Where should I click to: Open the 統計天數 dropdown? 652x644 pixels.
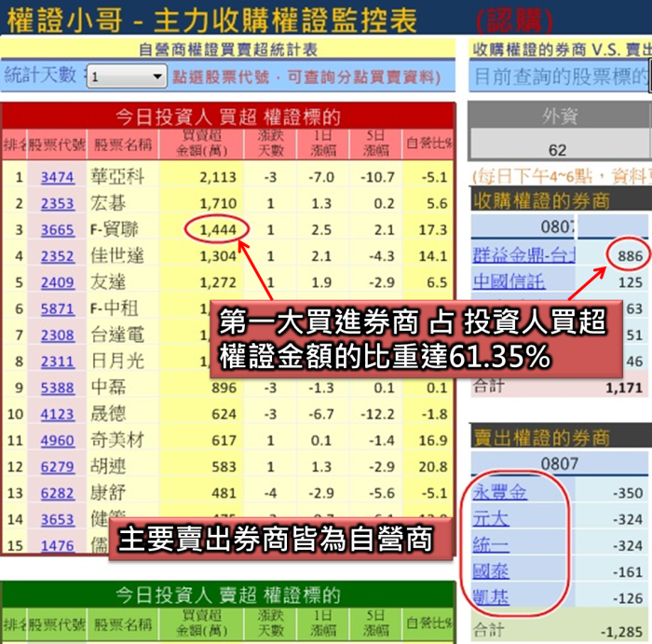127,76
